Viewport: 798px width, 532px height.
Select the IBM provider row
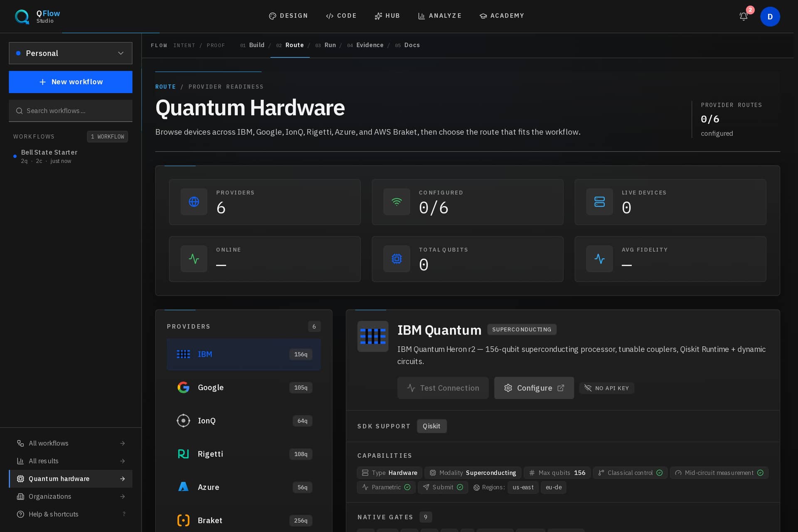(x=244, y=354)
